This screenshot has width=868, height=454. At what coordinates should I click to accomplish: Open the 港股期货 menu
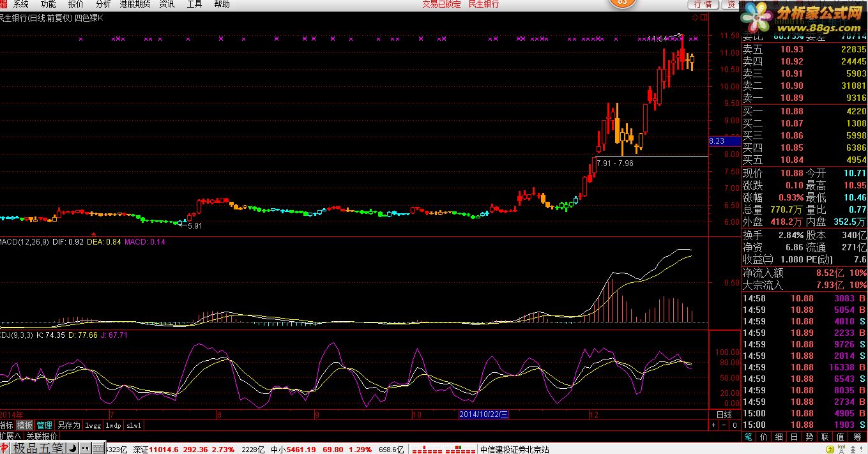(135, 4)
